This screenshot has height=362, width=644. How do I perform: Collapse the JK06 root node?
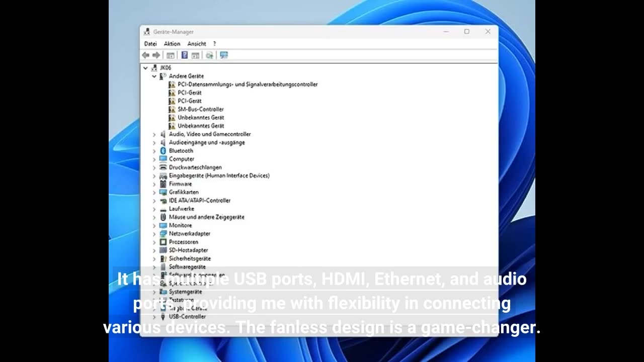coord(145,68)
